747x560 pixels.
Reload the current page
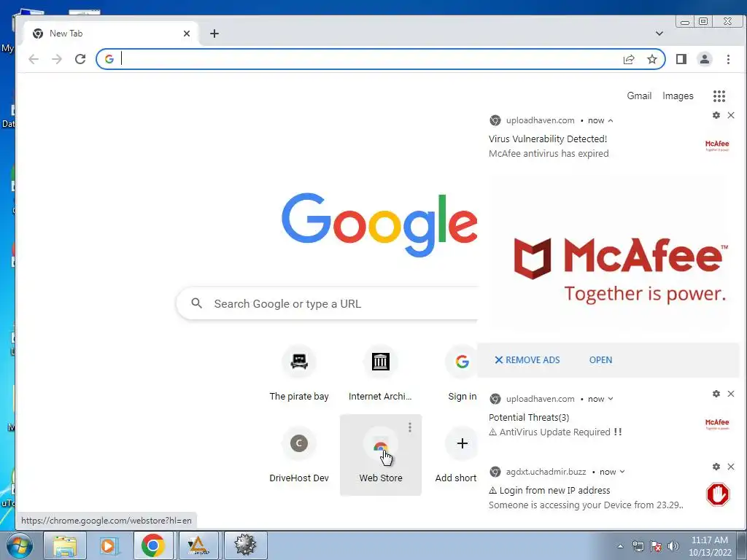[80, 59]
